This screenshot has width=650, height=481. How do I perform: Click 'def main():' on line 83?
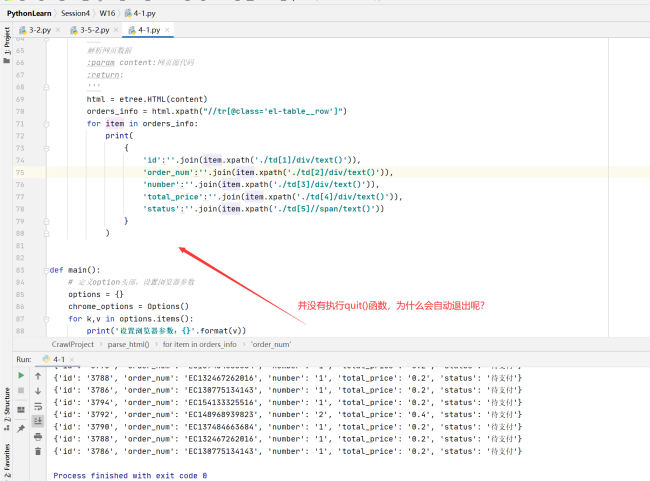(x=75, y=270)
